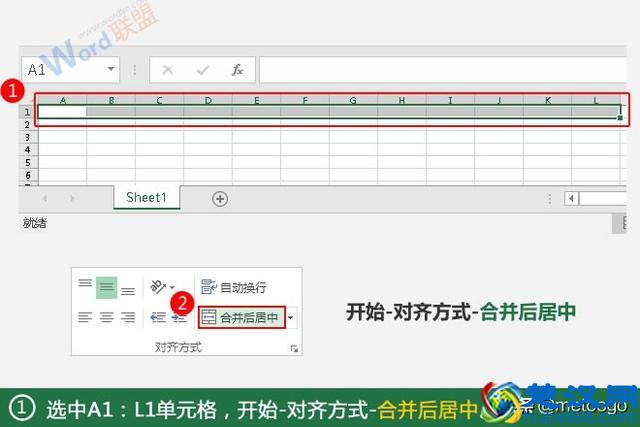The height and width of the screenshot is (427, 640).
Task: Select column B header
Action: tap(111, 100)
